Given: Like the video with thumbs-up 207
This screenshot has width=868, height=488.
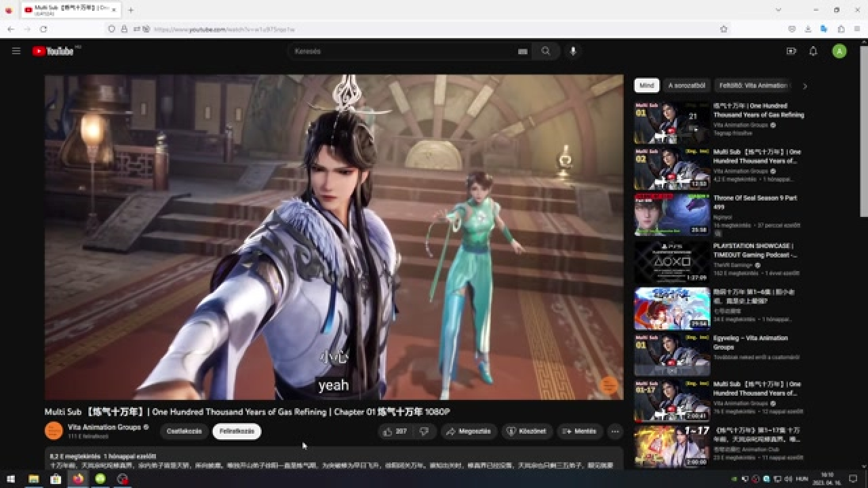Looking at the screenshot, I should pos(395,432).
